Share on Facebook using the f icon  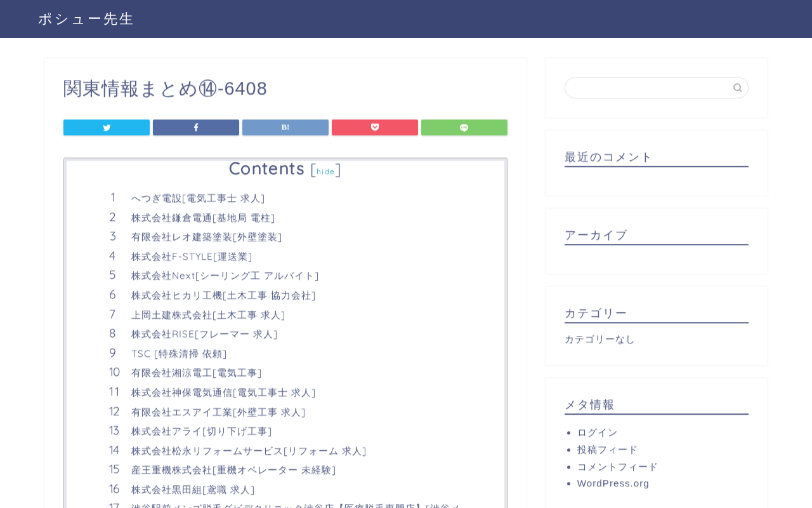pos(196,128)
